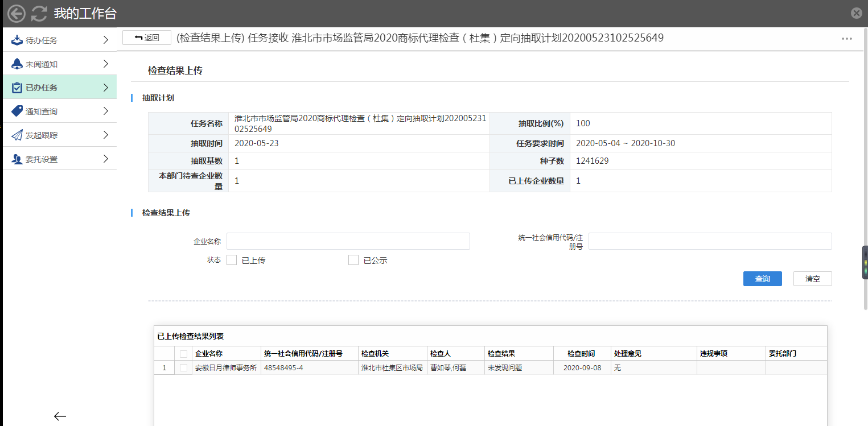Click the 处理意见 column header
Viewport: 868px width, 426px height.
tap(653, 353)
